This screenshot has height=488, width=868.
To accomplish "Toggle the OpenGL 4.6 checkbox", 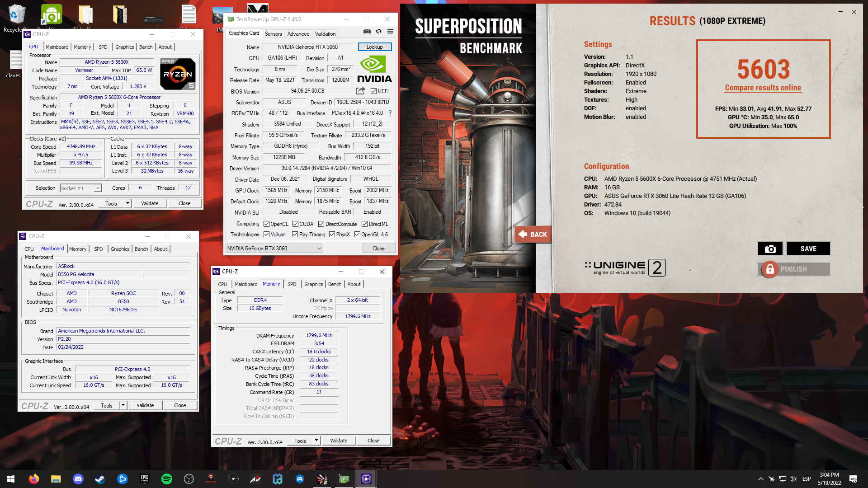I will coord(357,235).
